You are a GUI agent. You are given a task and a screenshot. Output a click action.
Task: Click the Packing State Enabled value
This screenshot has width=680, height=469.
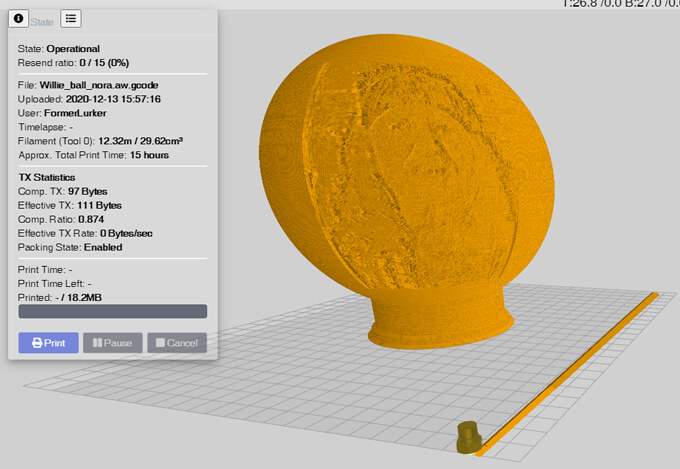pyautogui.click(x=103, y=247)
